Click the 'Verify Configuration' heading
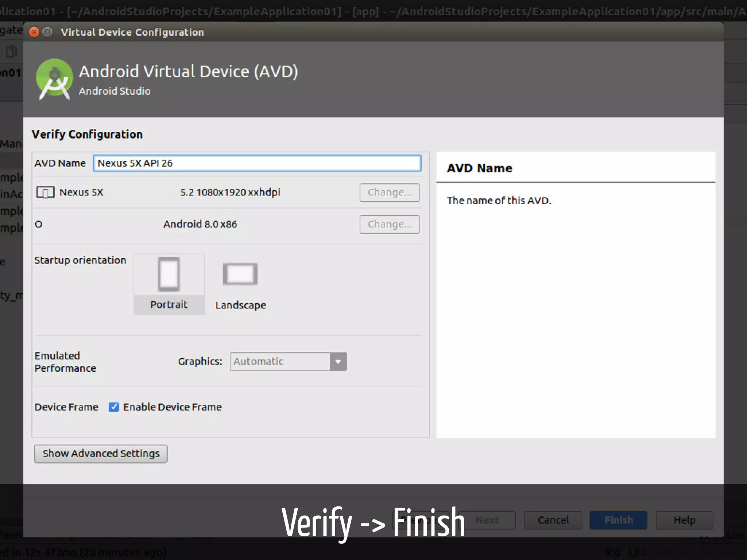The height and width of the screenshot is (560, 747). point(87,134)
